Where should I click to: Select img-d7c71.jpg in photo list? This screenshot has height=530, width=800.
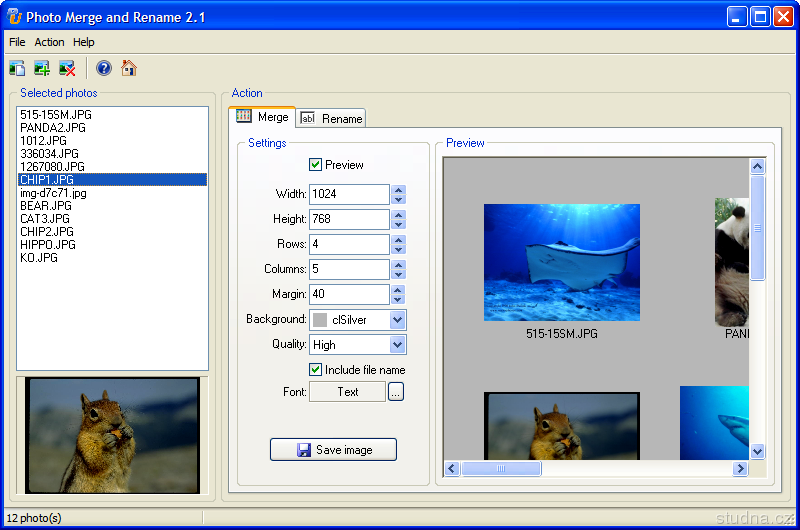tap(112, 193)
